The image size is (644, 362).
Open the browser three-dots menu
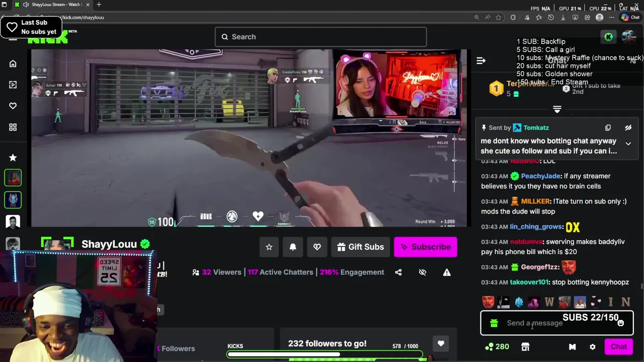pos(612,17)
